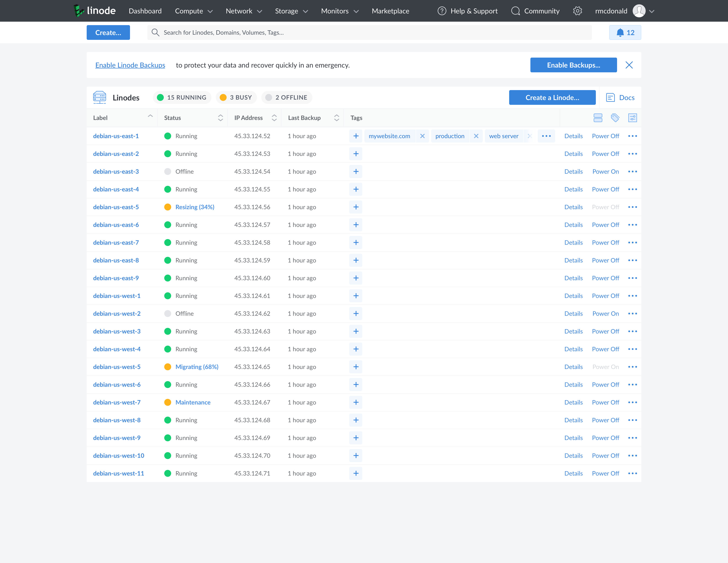Image resolution: width=728 pixels, height=563 pixels.
Task: Expand the Compute menu
Action: click(194, 11)
